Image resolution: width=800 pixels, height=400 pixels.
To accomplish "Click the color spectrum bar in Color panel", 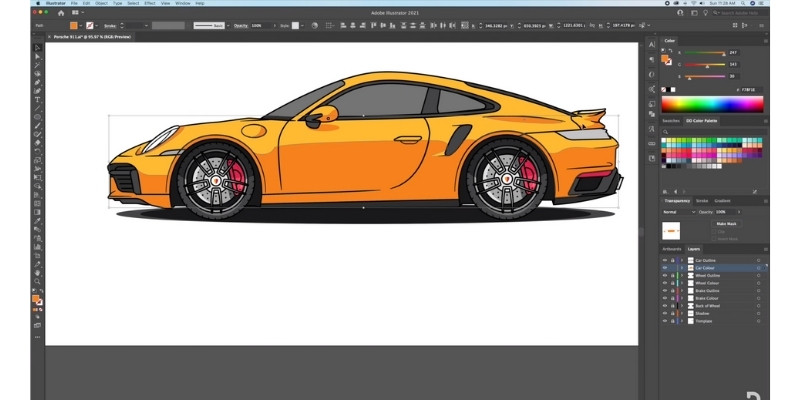I will tap(712, 104).
